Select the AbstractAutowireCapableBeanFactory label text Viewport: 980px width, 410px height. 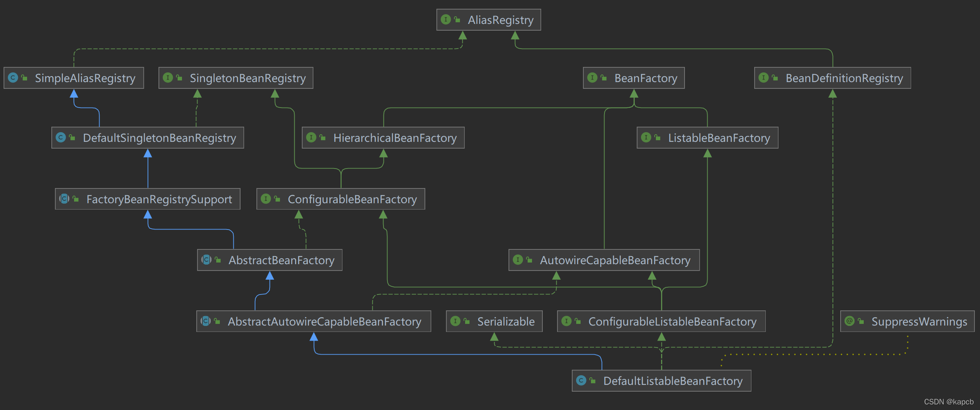(x=325, y=322)
